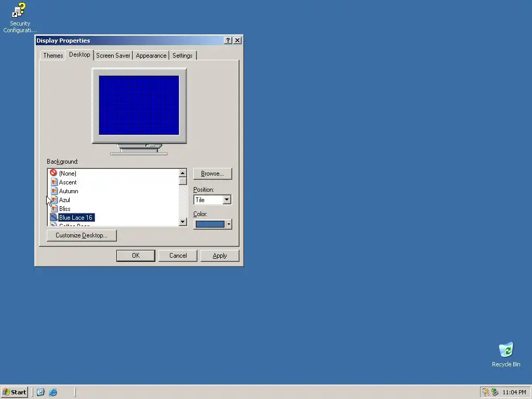Click the Display Properties title bar

point(129,41)
